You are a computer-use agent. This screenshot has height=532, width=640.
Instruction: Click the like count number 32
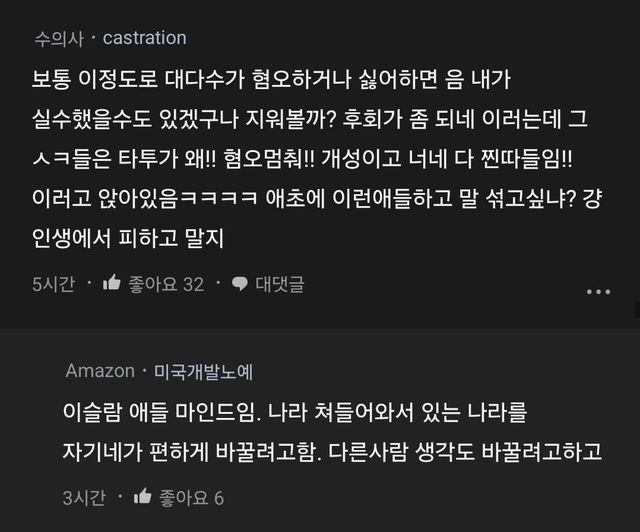coord(193,284)
